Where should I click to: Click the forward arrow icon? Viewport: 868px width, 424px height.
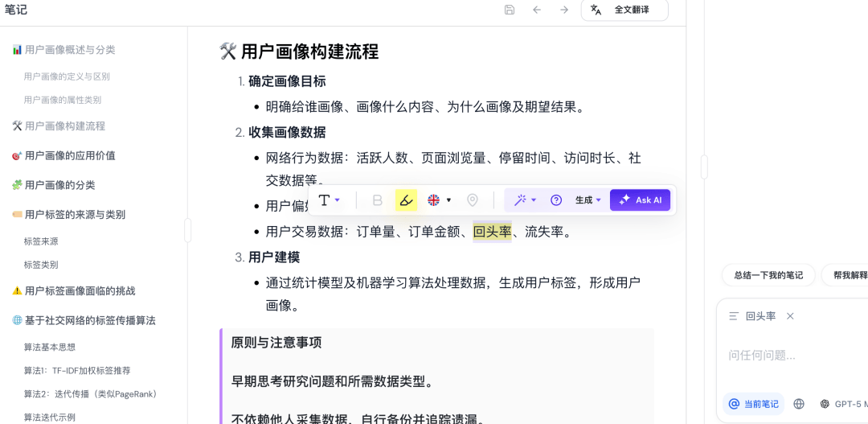pos(564,10)
